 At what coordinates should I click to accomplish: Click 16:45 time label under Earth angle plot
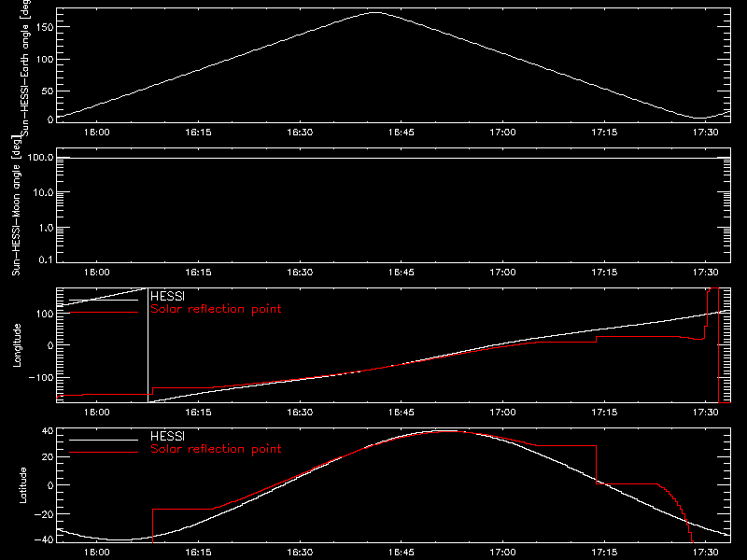point(402,133)
